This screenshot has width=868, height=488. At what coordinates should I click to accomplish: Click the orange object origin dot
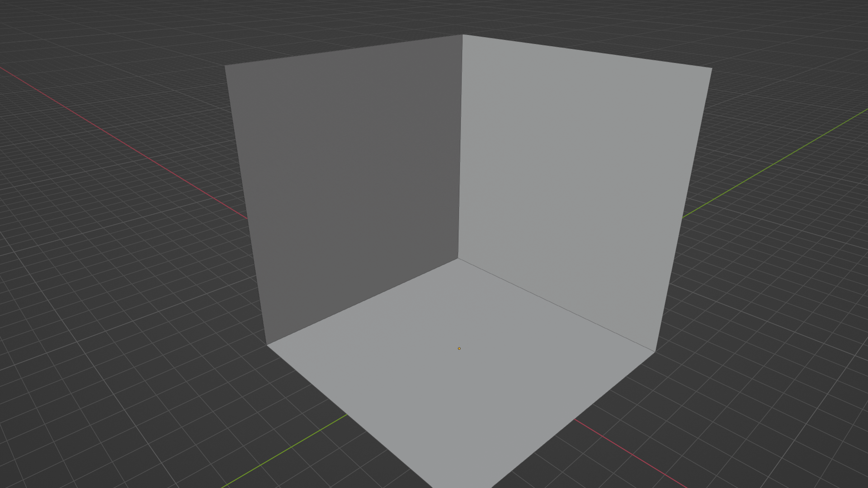coord(459,348)
